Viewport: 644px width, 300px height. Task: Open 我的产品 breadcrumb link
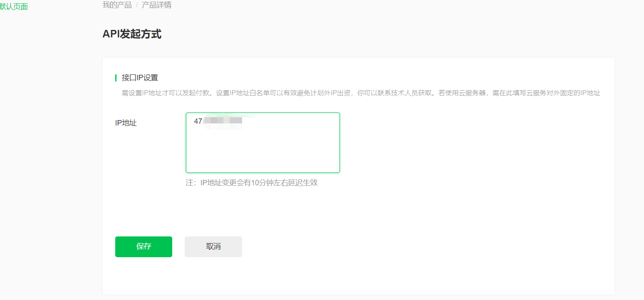click(x=117, y=5)
